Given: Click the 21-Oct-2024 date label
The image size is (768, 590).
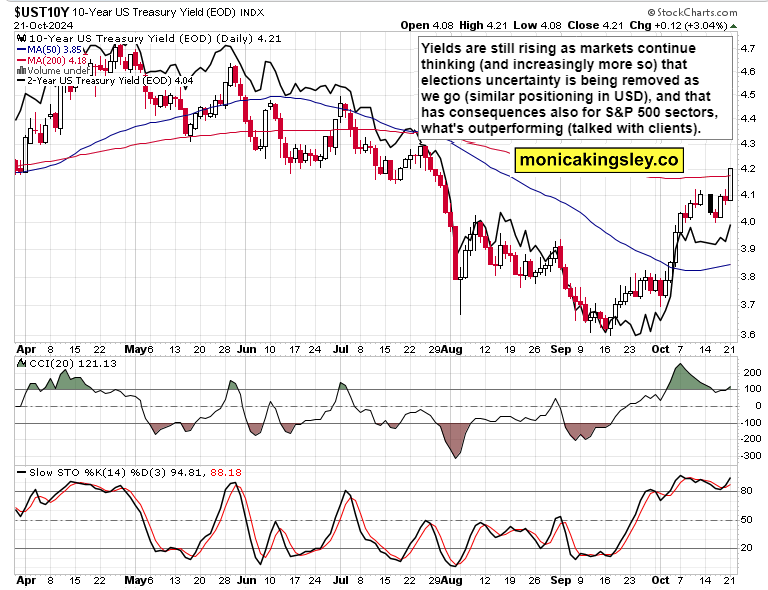Looking at the screenshot, I should tap(40, 23).
